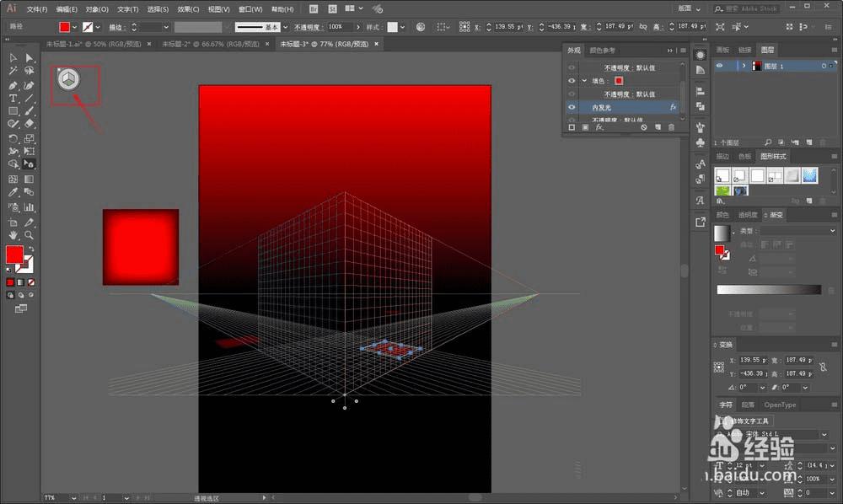
Task: Click the opacity 100% input field
Action: [x=336, y=27]
